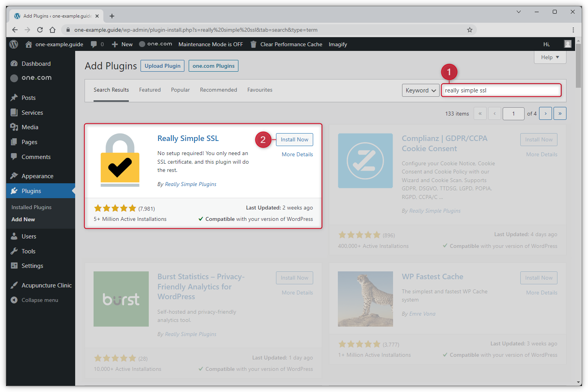Click the Burst Statistics logo thumbnail
Viewport: 588px width, 392px height.
click(121, 299)
